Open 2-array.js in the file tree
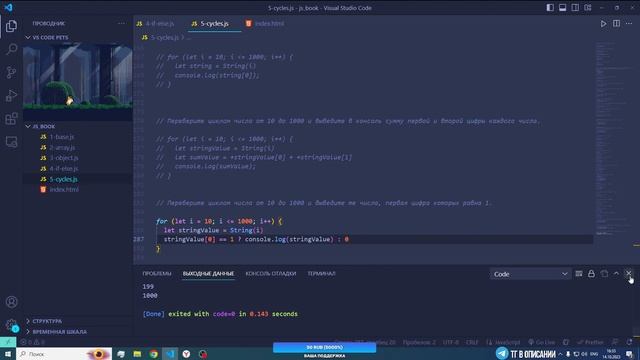 coord(78,147)
